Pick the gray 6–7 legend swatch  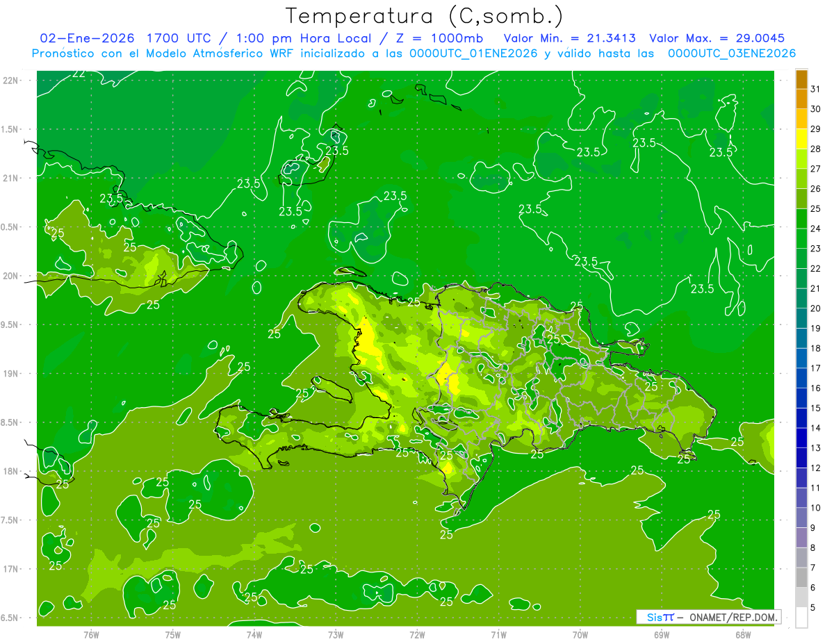point(801,577)
